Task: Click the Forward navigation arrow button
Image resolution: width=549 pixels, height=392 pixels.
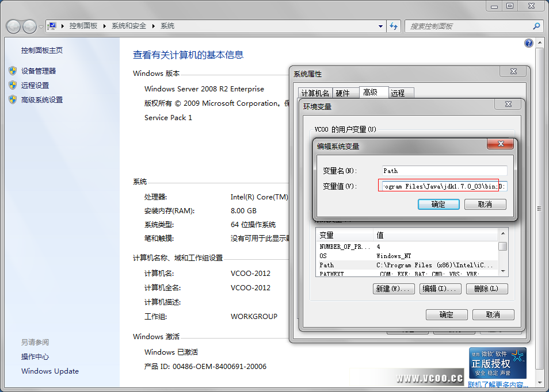Action: pos(29,26)
